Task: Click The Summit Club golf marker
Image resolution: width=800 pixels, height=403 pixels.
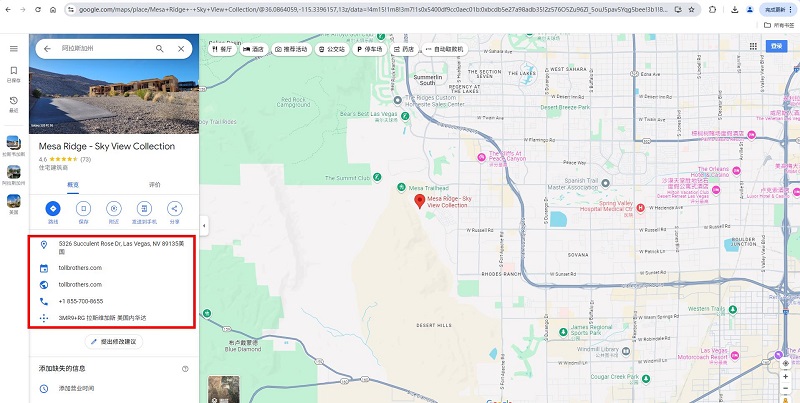Action: point(377,178)
